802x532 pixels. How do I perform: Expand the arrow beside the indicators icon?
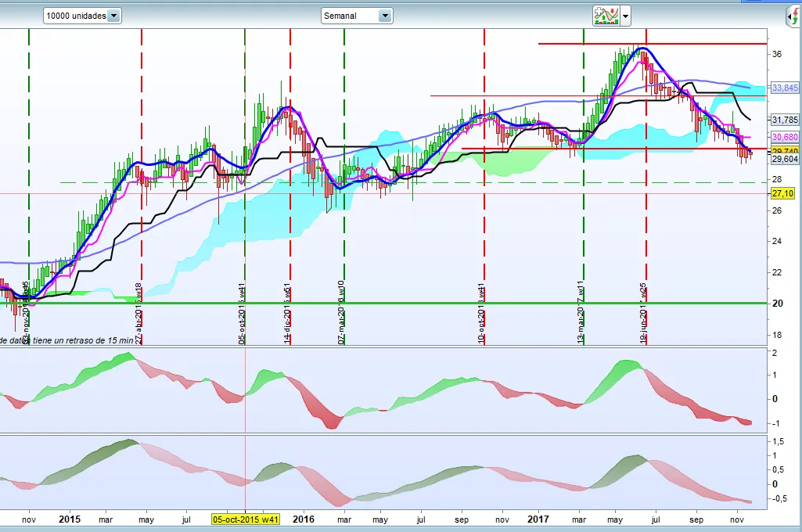[x=626, y=16]
